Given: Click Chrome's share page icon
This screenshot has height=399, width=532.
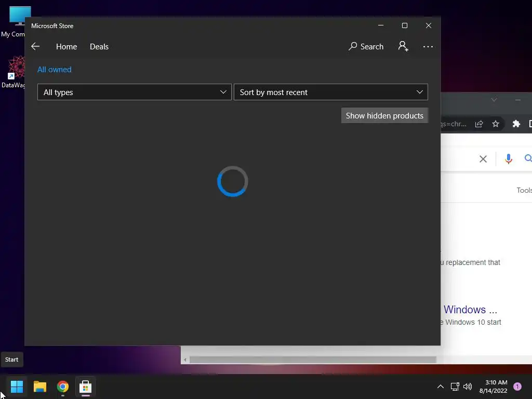Looking at the screenshot, I should point(478,124).
